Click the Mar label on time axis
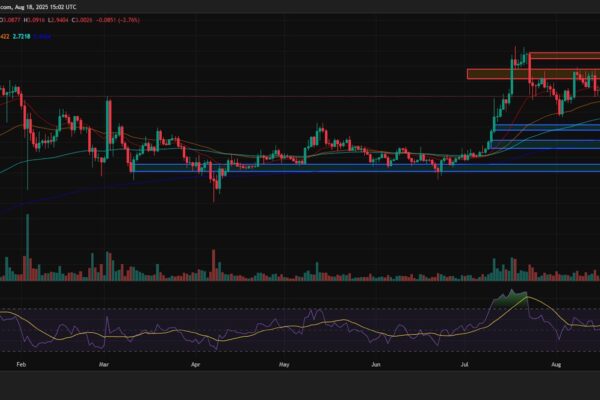 104,364
